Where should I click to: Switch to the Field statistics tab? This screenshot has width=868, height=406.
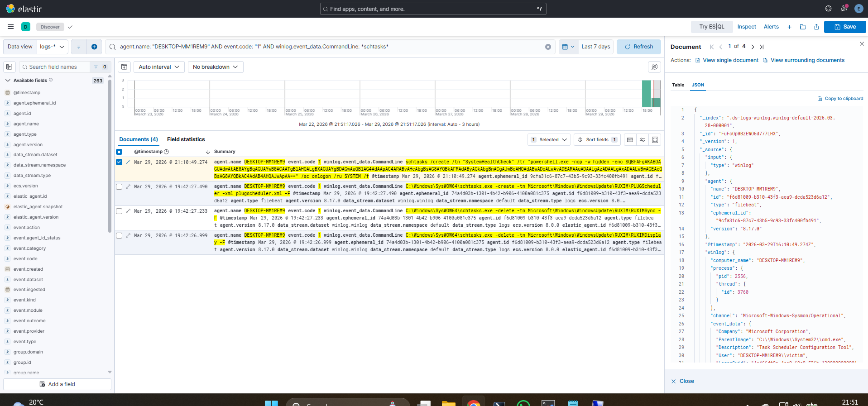tap(186, 139)
